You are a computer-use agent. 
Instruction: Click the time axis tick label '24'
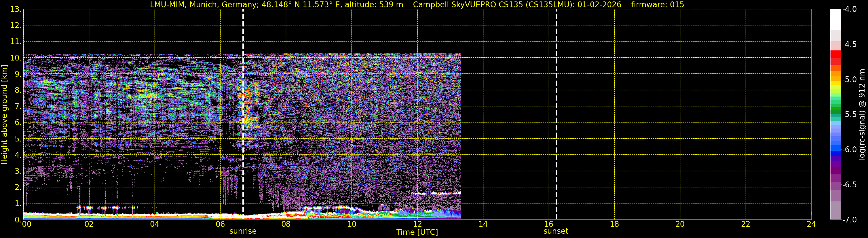(x=811, y=224)
